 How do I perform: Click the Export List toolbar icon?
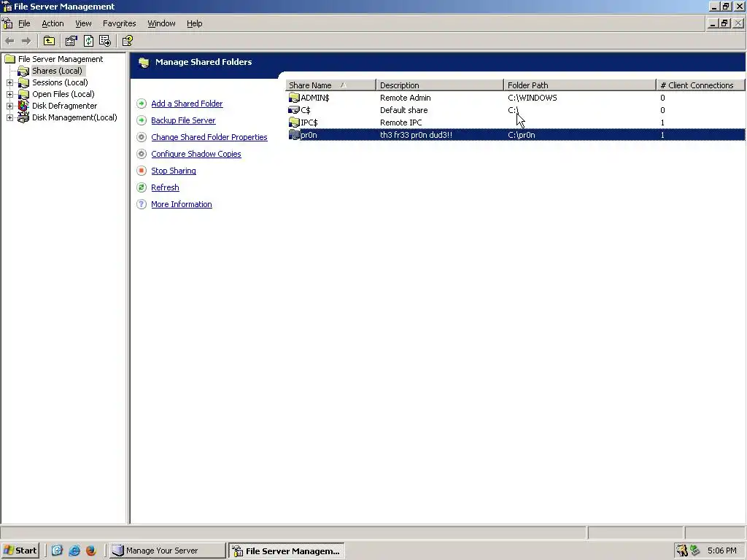[105, 41]
